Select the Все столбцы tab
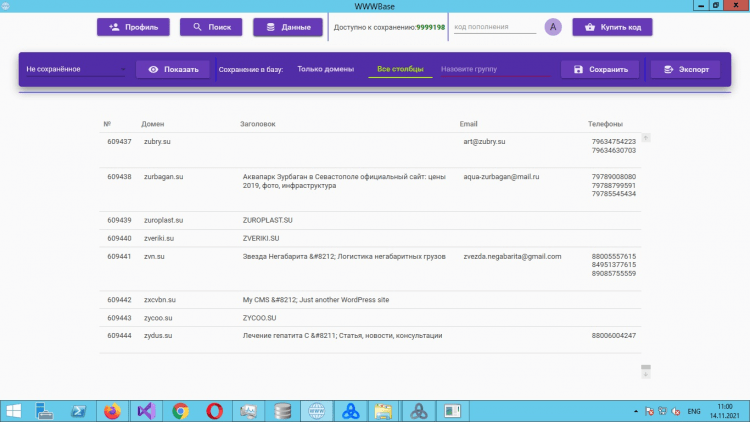Image resolution: width=750 pixels, height=422 pixels. click(400, 69)
